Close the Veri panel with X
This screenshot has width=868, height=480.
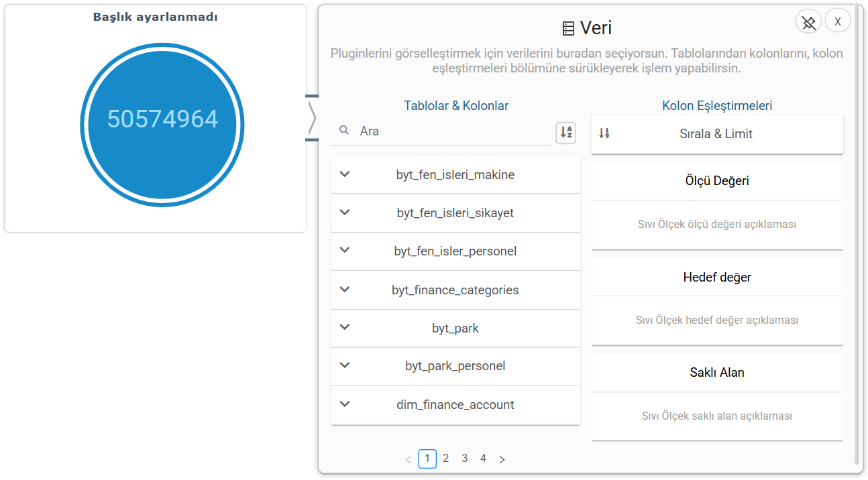[x=838, y=21]
